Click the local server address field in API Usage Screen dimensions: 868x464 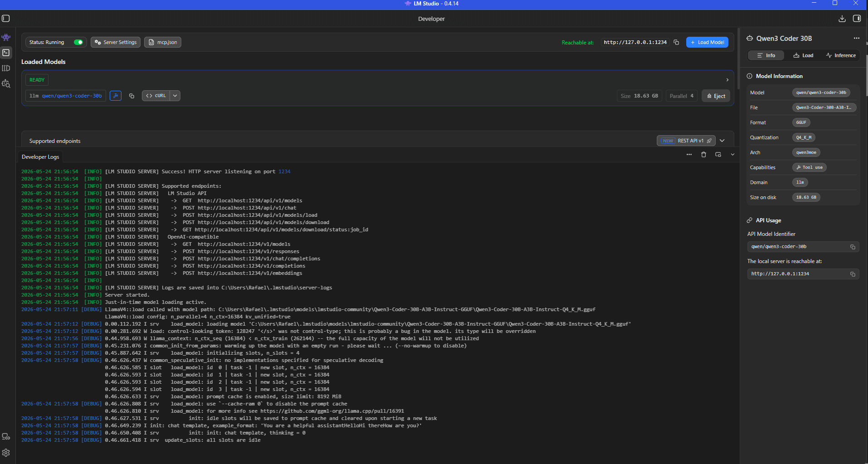pyautogui.click(x=803, y=274)
